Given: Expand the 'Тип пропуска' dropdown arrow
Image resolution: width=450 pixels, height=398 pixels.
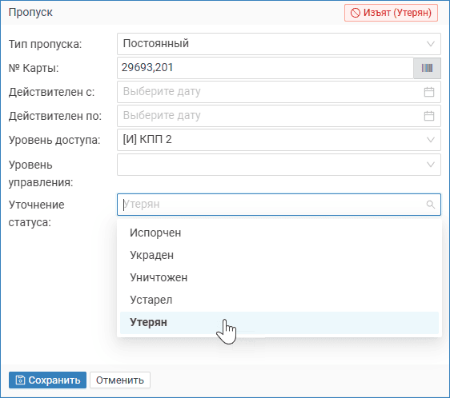Looking at the screenshot, I should click(x=431, y=44).
